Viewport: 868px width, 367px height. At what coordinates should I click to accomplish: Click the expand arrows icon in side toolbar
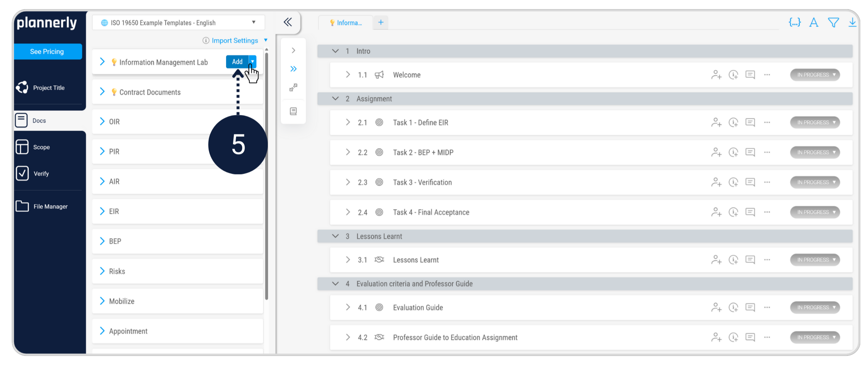tap(293, 88)
